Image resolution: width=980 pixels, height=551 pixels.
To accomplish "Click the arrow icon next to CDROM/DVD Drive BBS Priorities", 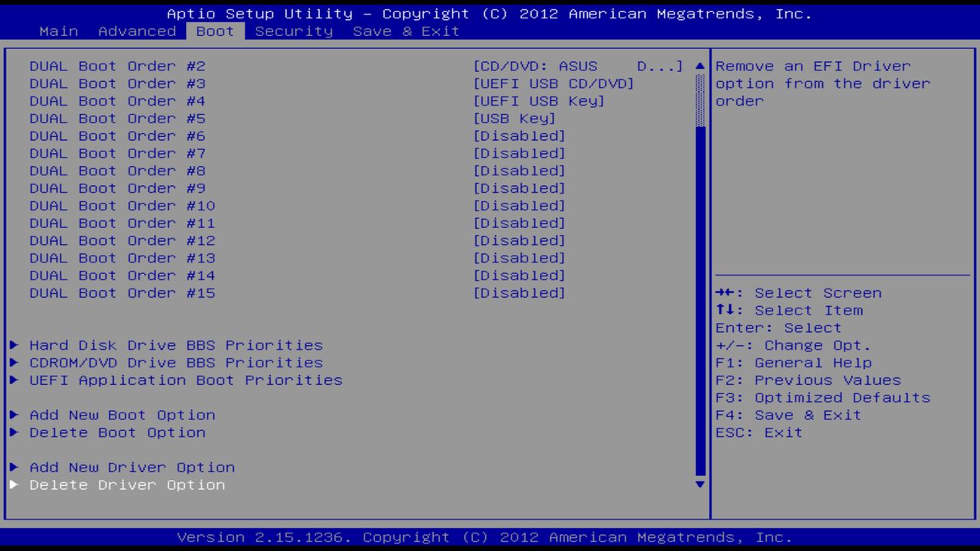I will tap(14, 363).
